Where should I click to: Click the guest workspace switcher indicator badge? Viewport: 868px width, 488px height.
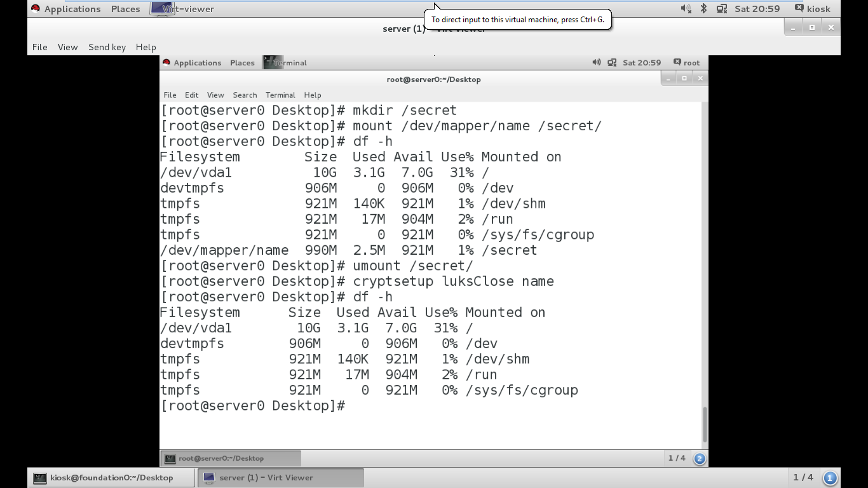[x=700, y=458]
